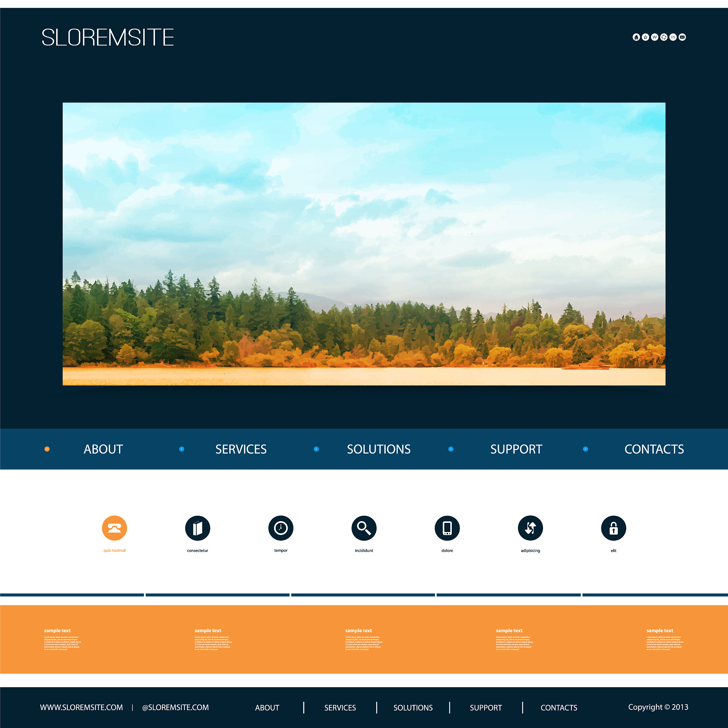Click the padlock icon above elit
The height and width of the screenshot is (728, 728).
click(x=614, y=528)
